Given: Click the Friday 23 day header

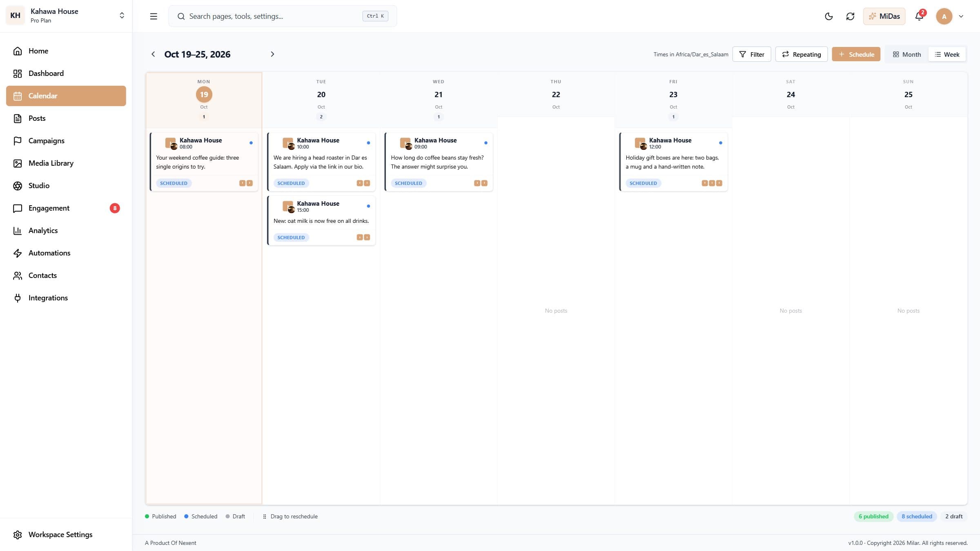Looking at the screenshot, I should click(x=673, y=100).
